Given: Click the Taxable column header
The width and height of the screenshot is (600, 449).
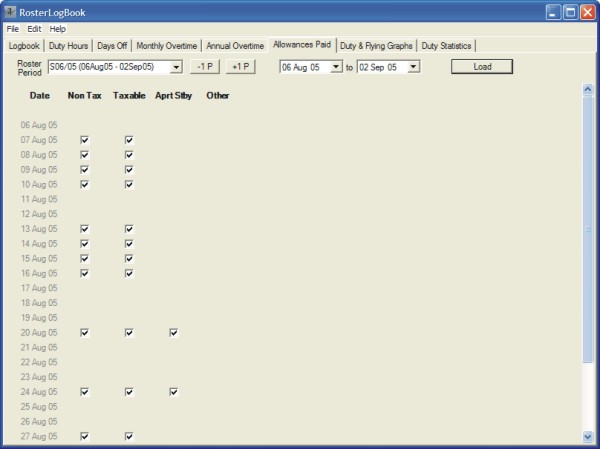Looking at the screenshot, I should coord(129,96).
